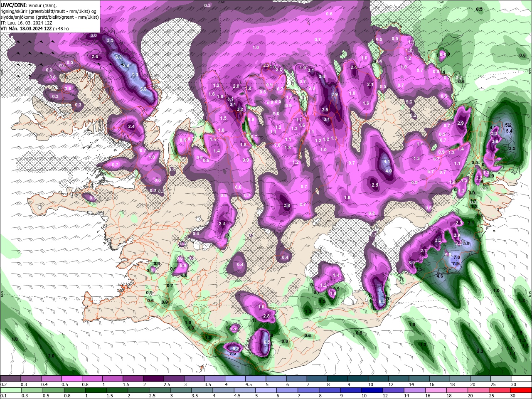The image size is (532, 399).
Task: Pick bright pink snow swatch between 0.5 and 0.8
Action: [71, 379]
